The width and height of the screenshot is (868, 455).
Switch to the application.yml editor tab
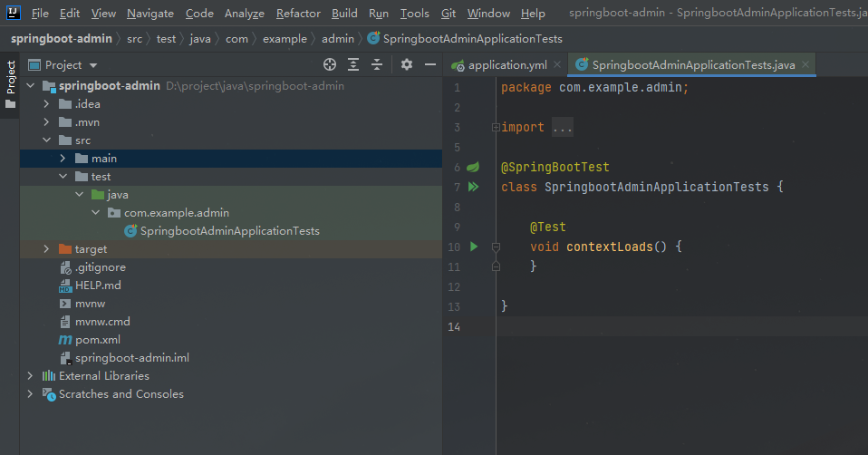pos(506,65)
